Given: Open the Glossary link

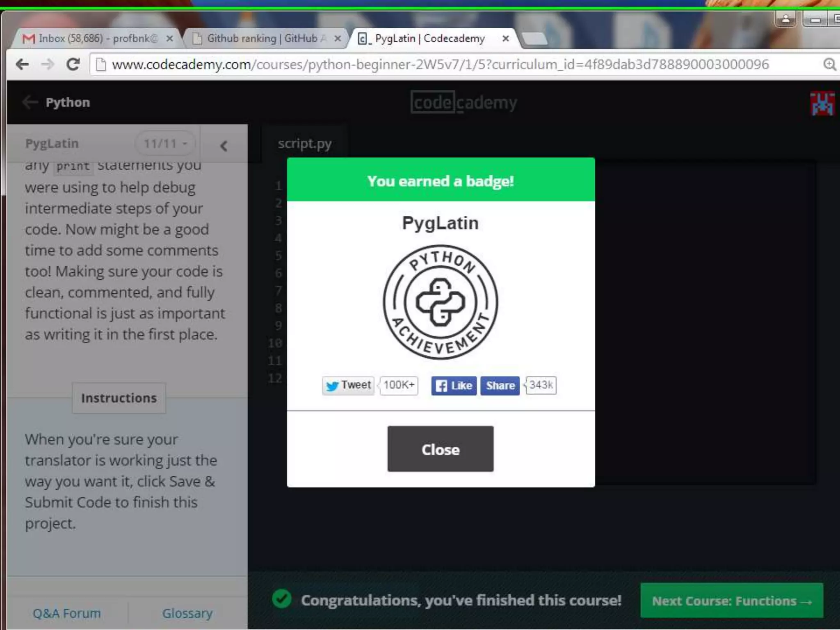Looking at the screenshot, I should point(187,613).
